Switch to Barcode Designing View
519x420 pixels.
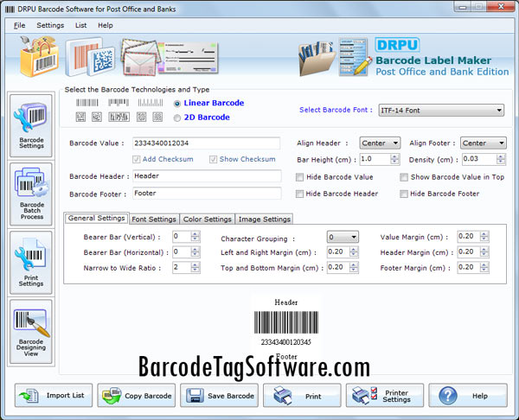30,329
